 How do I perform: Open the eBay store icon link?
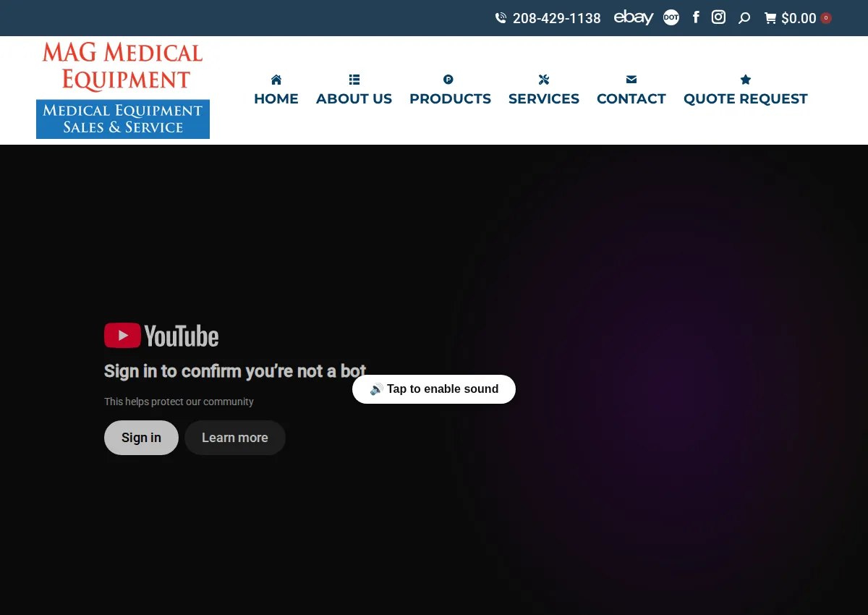point(634,17)
